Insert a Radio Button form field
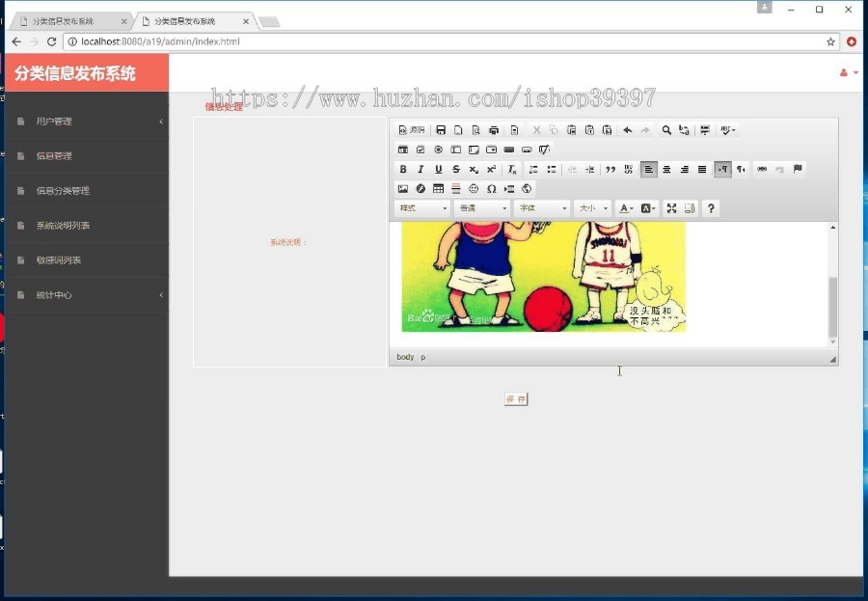Screen dimensions: 868x601 [x=439, y=150]
